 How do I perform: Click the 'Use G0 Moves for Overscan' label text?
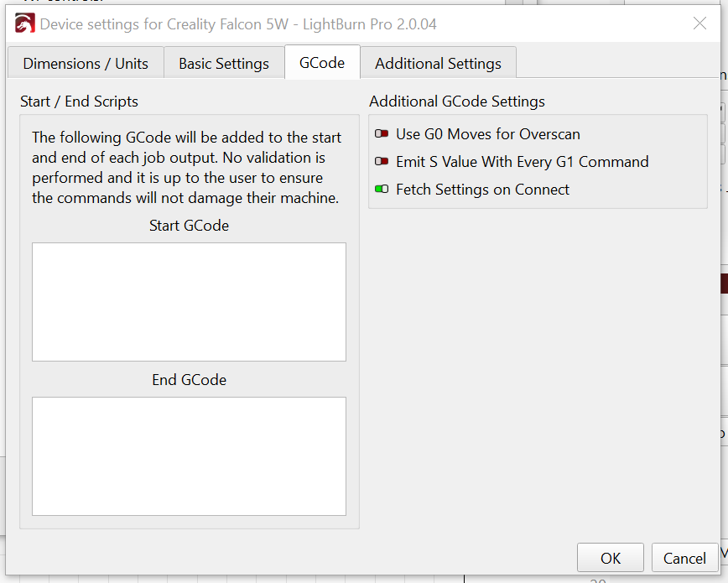(488, 134)
